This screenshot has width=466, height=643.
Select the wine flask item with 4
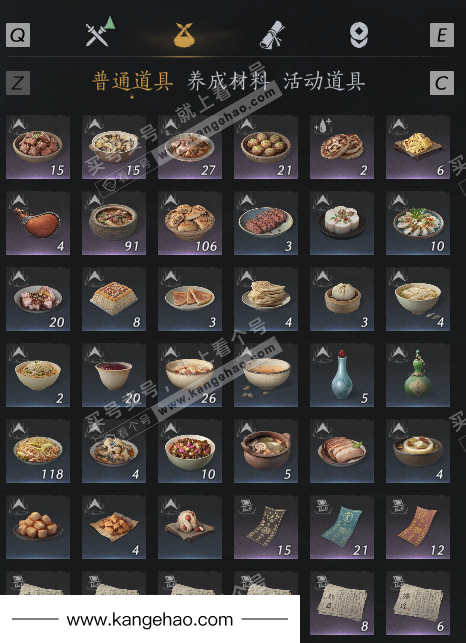tap(38, 223)
